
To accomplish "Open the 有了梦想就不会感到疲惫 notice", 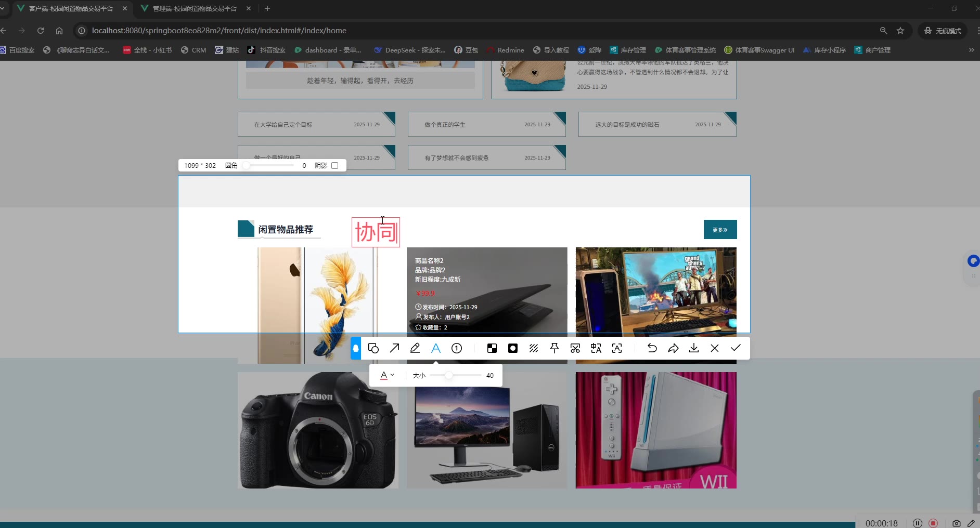I will [487, 157].
